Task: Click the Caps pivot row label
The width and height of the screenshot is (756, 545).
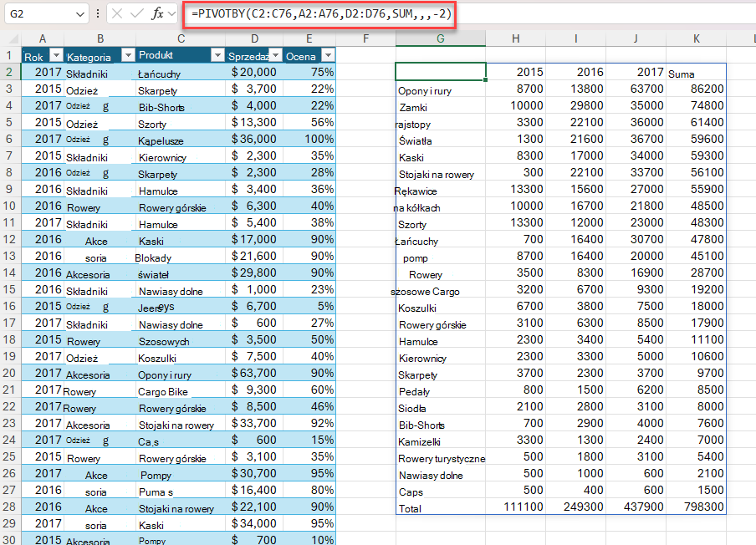Action: click(411, 492)
